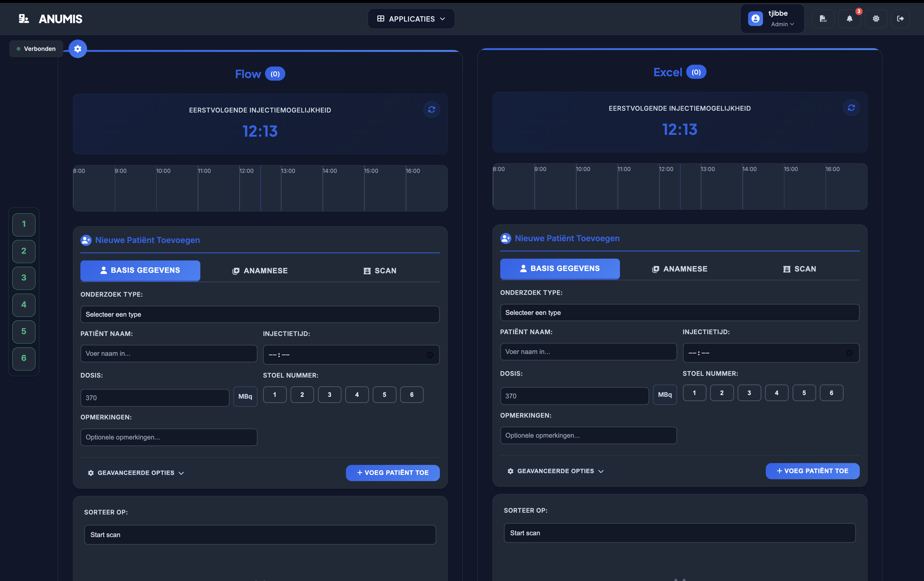The width and height of the screenshot is (924, 581).
Task: Focus the Excel Dosis field
Action: (574, 396)
